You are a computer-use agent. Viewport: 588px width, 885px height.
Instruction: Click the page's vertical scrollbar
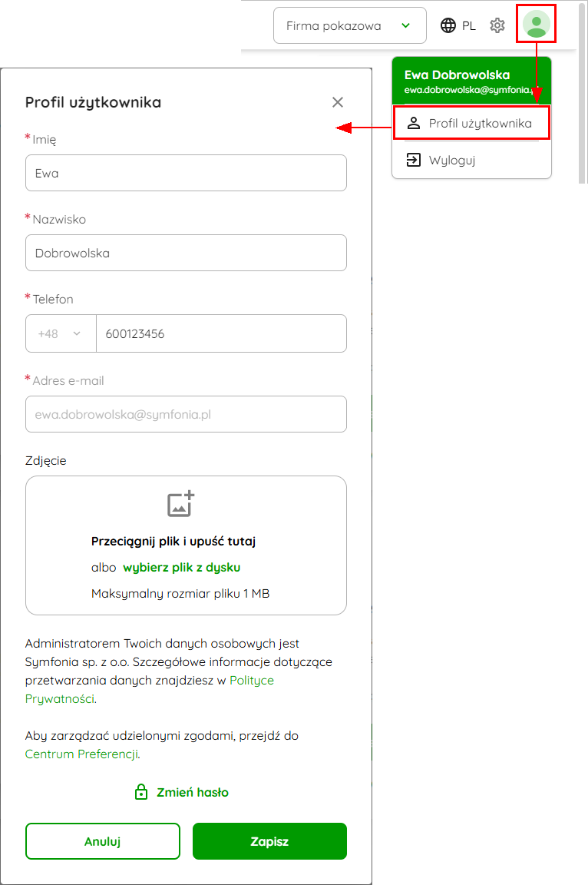point(583,93)
